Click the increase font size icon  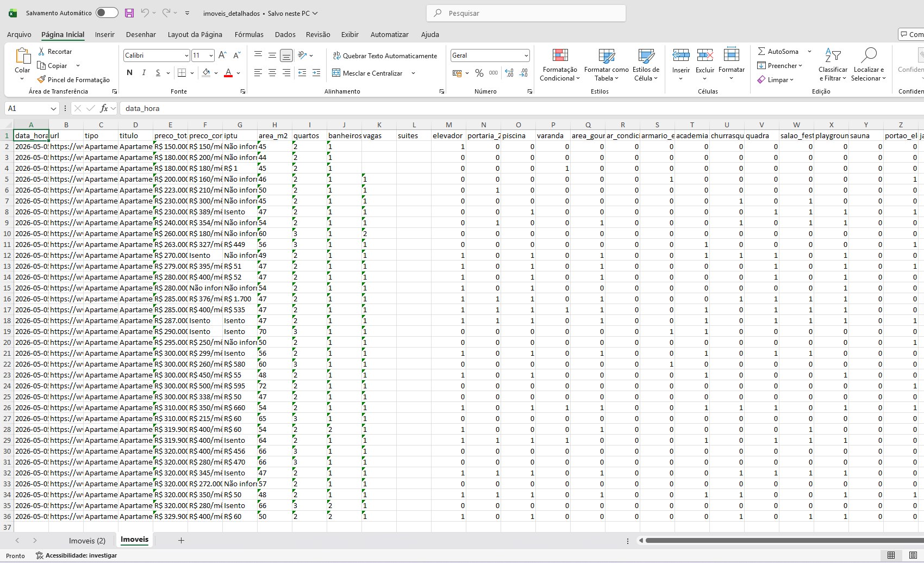[x=222, y=55]
